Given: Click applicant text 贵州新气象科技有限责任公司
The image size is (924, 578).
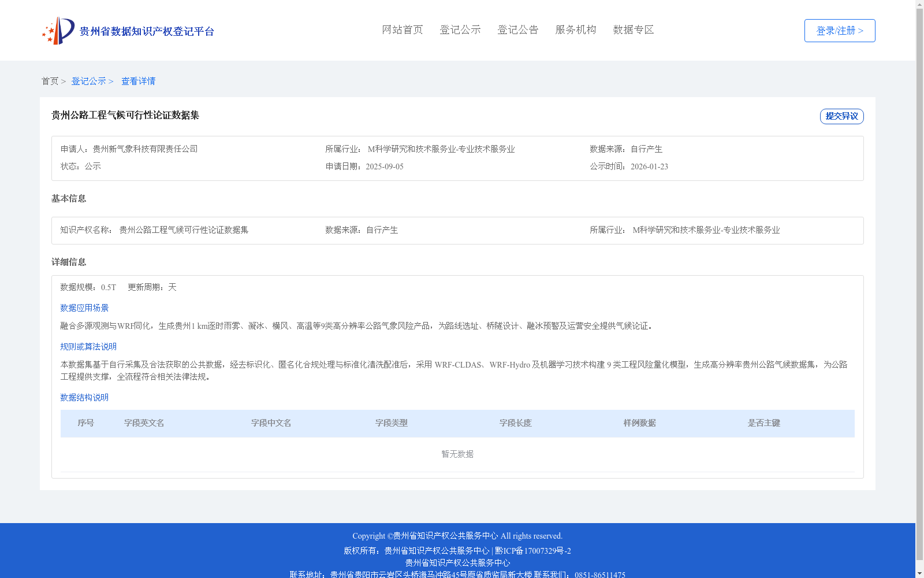Looking at the screenshot, I should 145,149.
